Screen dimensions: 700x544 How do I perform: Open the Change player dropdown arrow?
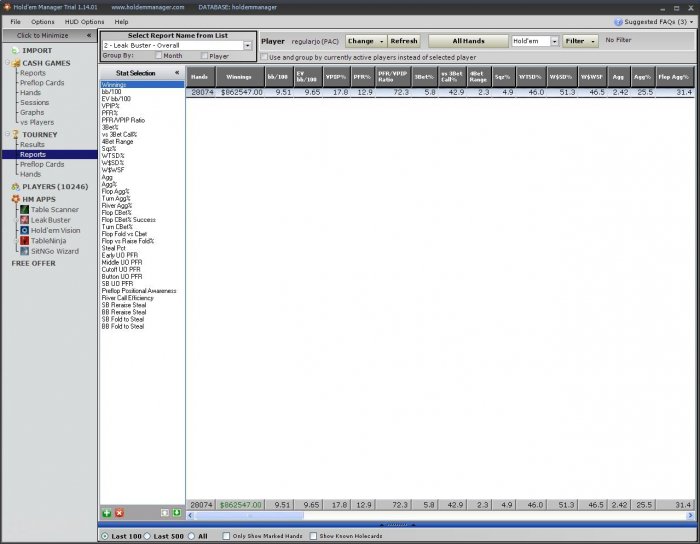pyautogui.click(x=382, y=41)
